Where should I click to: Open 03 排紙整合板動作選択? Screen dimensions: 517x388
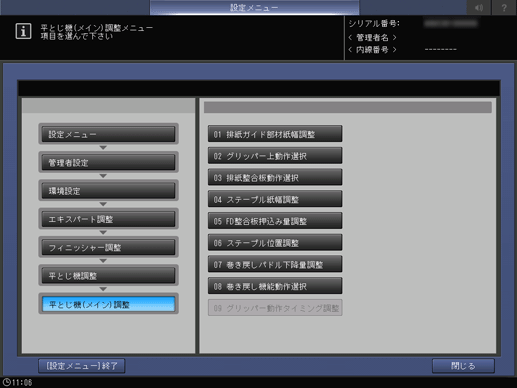coord(275,178)
